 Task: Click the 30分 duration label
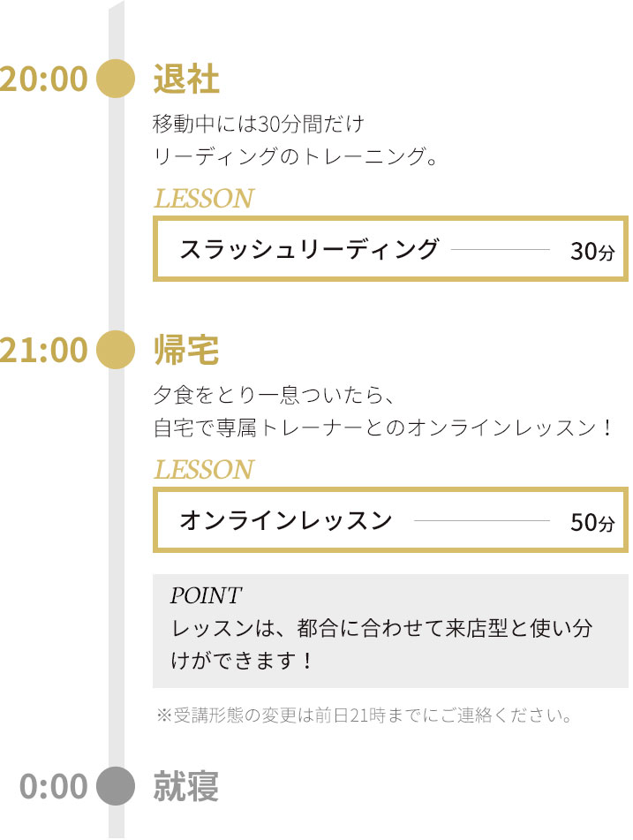coord(592,251)
